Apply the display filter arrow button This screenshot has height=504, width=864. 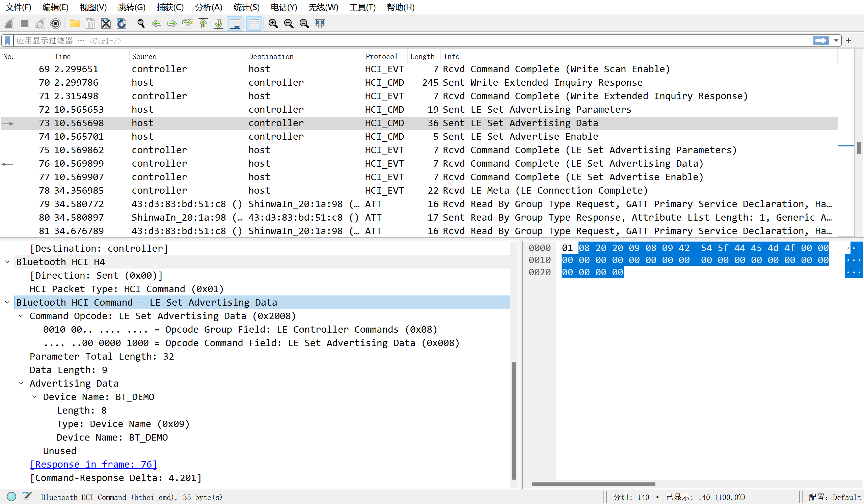(821, 40)
